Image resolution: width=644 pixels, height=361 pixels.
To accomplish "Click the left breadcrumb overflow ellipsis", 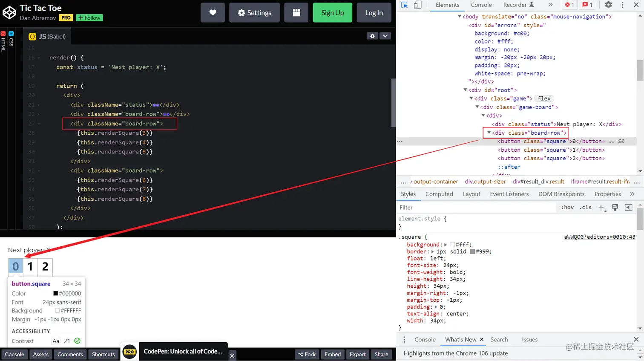I will [403, 182].
